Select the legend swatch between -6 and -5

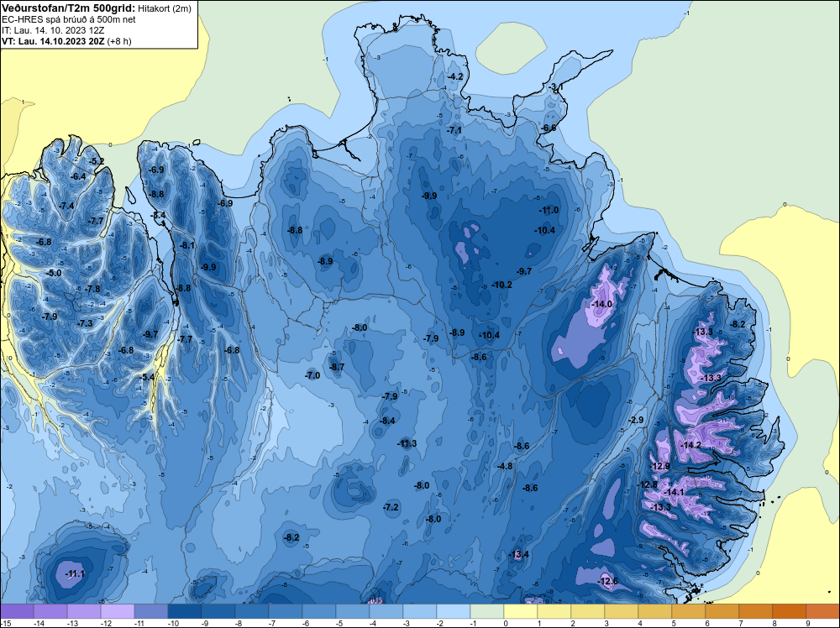pos(319,611)
